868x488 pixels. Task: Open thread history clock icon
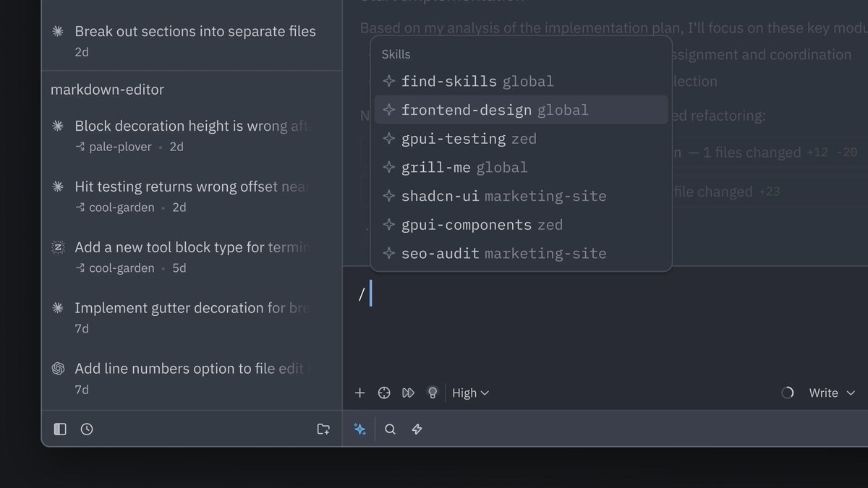click(87, 429)
